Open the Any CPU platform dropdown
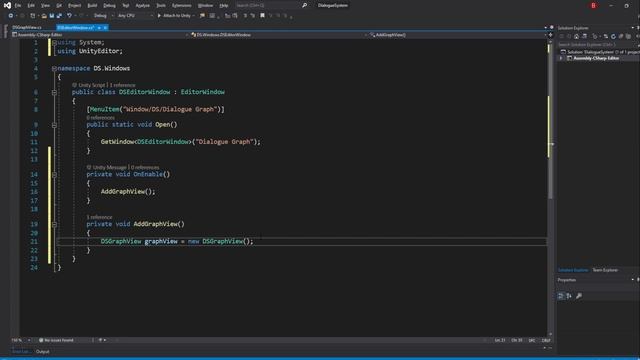Viewport: 640px width, 360px height. (135, 16)
